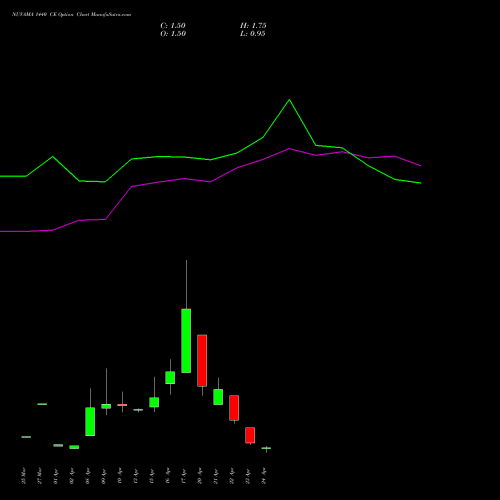Select the 21 Apr date label
The image size is (500, 500).
[x=215, y=476]
